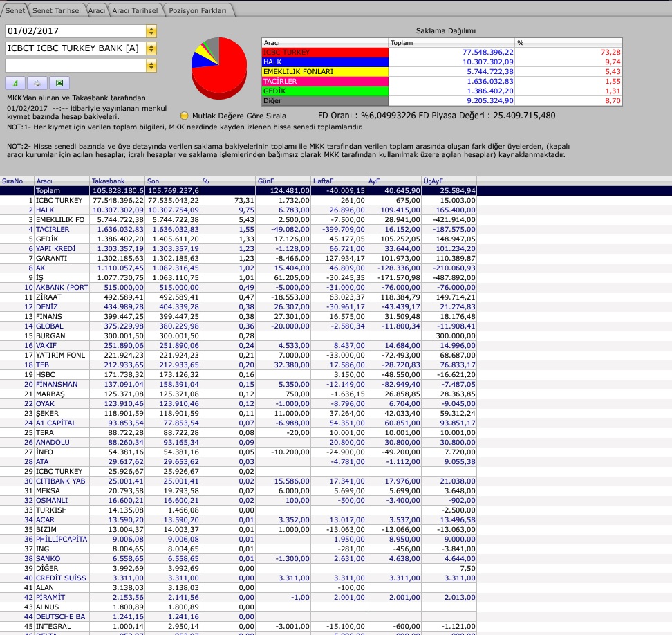Image resolution: width=672 pixels, height=635 pixels.
Task: Open the date 01/02/2017 dropdown arrow
Action: pyautogui.click(x=151, y=31)
